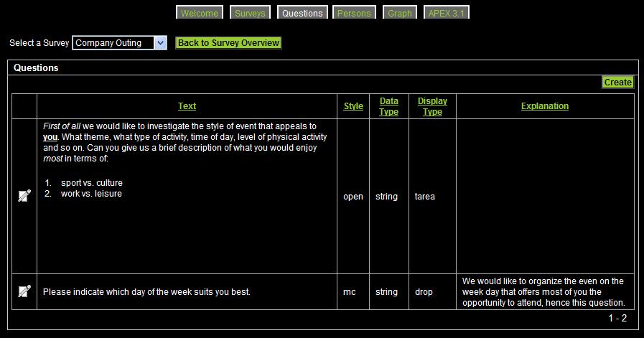Sort by Display Type column header
The width and height of the screenshot is (644, 338).
432,106
